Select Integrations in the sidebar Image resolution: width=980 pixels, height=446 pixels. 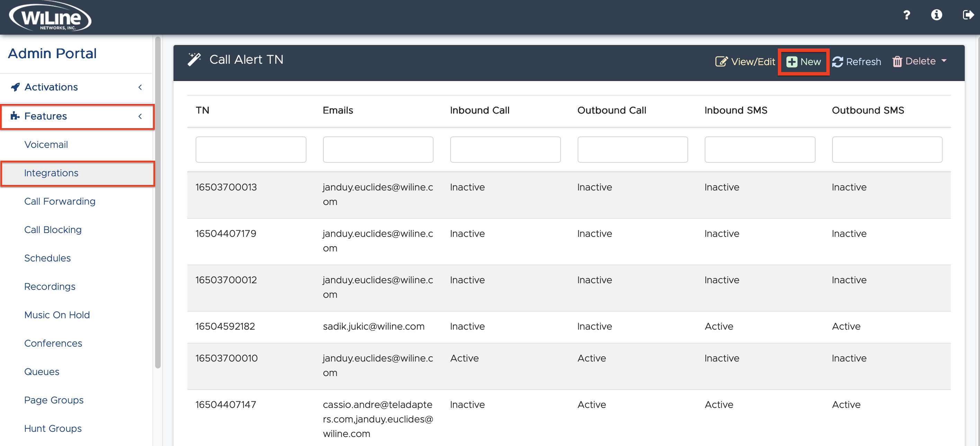51,173
